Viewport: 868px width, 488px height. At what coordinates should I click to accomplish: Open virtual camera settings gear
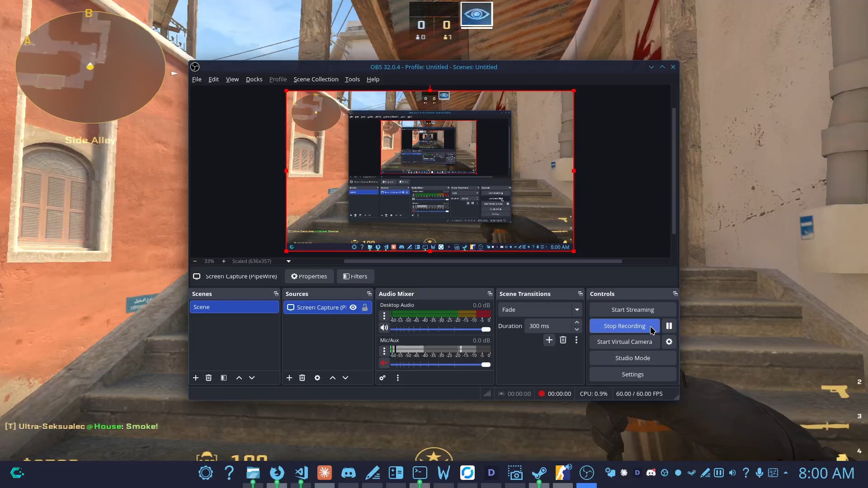pos(669,342)
